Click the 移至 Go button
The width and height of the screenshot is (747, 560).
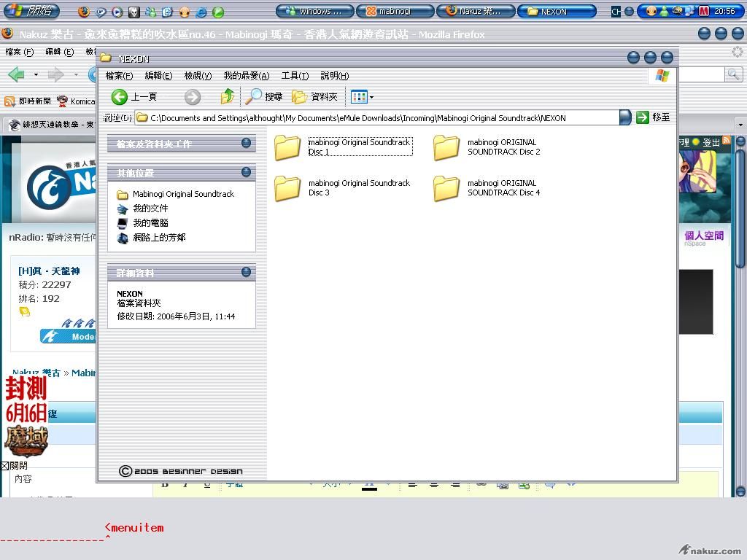pos(653,117)
